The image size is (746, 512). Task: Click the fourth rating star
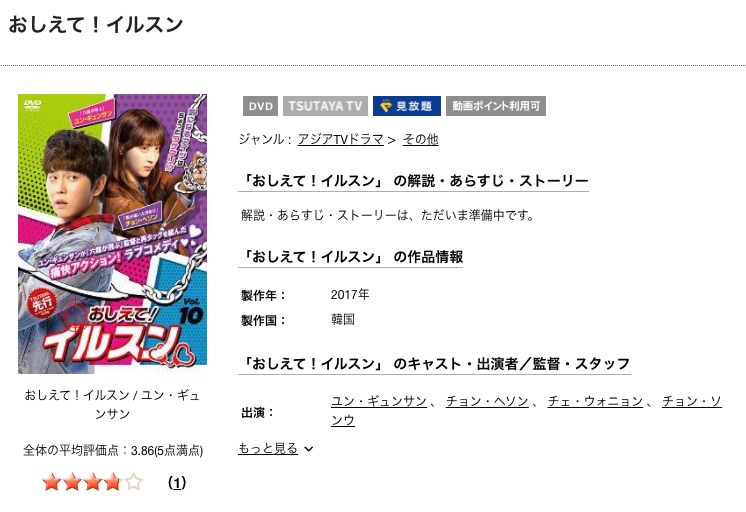point(113,482)
